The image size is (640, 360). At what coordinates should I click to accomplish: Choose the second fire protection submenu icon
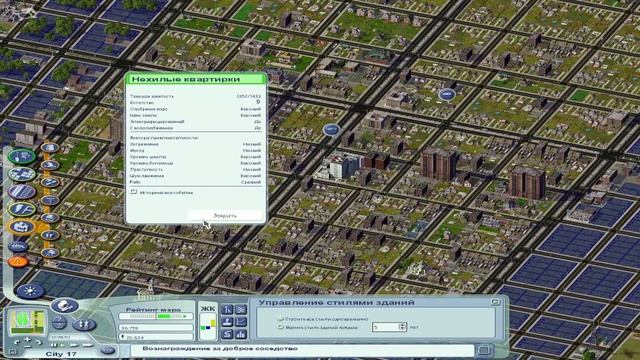(x=50, y=165)
